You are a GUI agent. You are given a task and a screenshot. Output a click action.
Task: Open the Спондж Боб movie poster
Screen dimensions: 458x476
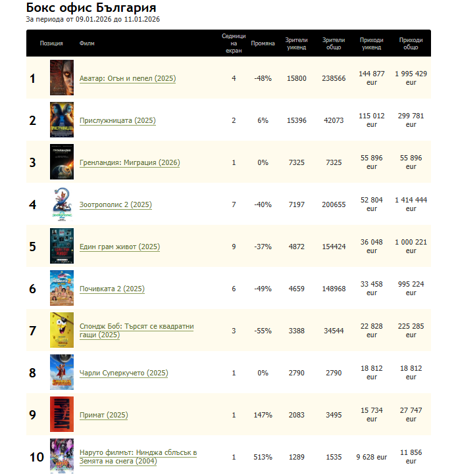tap(61, 331)
